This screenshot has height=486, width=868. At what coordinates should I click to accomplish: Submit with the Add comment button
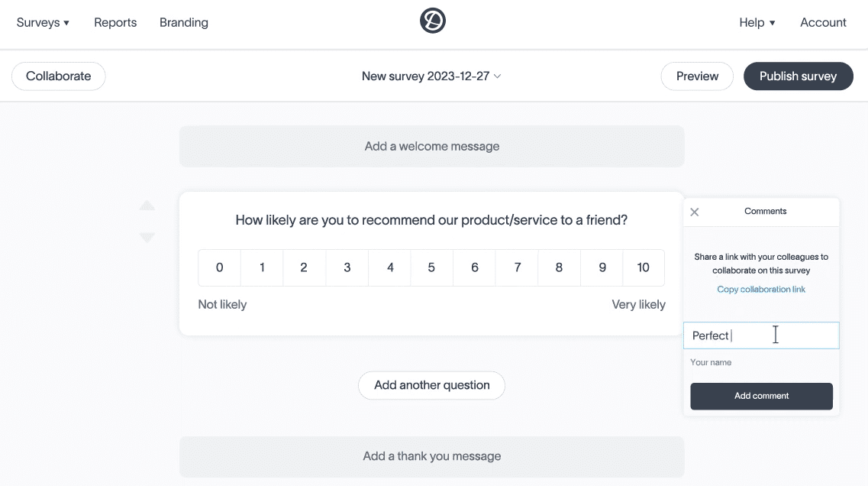[761, 396]
